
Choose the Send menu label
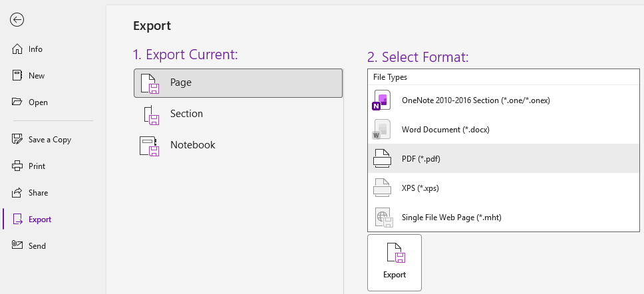37,246
